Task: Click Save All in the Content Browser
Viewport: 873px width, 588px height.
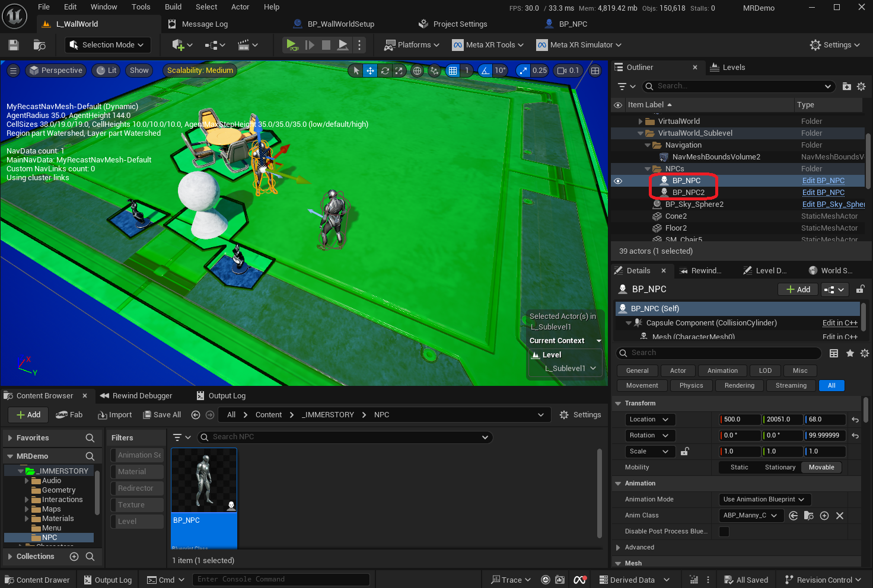Action: (x=162, y=415)
